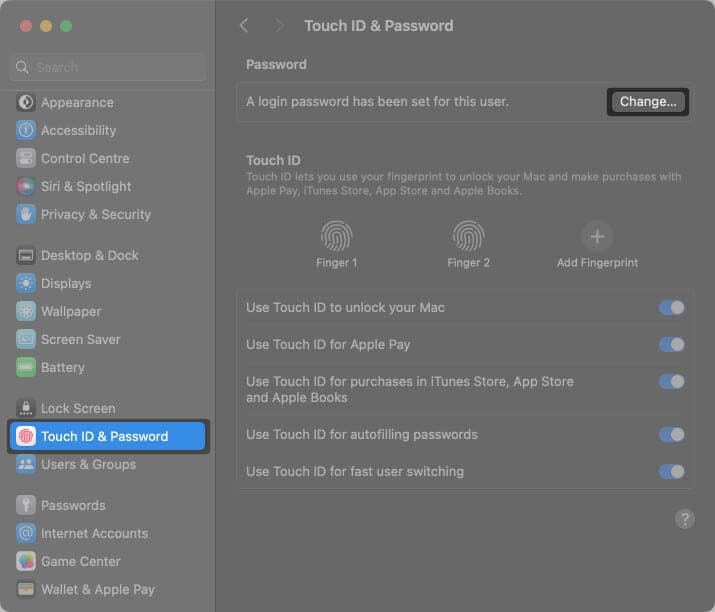The image size is (715, 612).
Task: Open help with the question mark button
Action: tap(684, 519)
